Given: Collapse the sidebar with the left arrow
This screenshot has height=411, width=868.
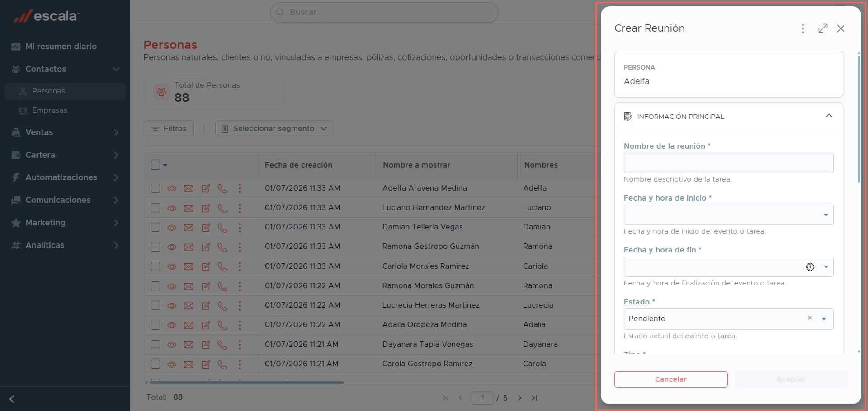Looking at the screenshot, I should 12,399.
